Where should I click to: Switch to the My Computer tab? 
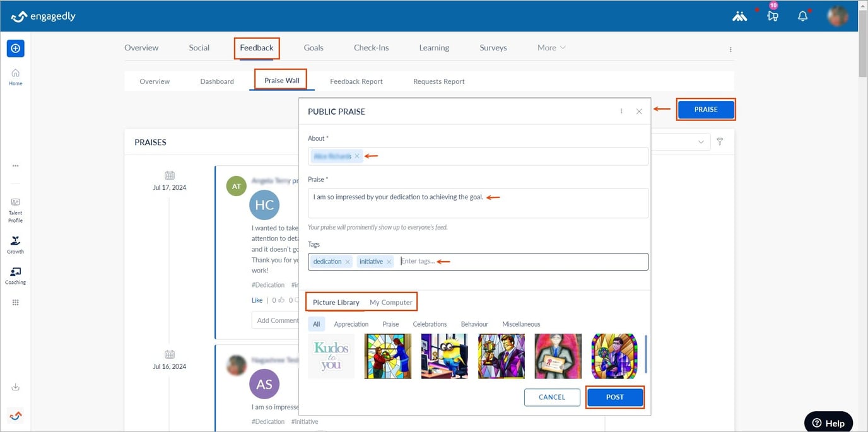[391, 302]
